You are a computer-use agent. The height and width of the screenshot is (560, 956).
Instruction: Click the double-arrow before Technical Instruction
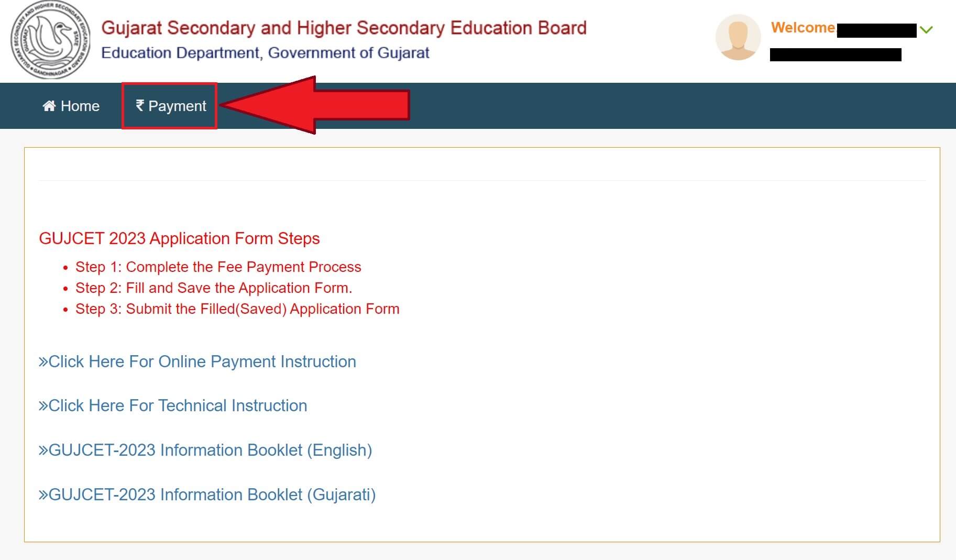[43, 406]
